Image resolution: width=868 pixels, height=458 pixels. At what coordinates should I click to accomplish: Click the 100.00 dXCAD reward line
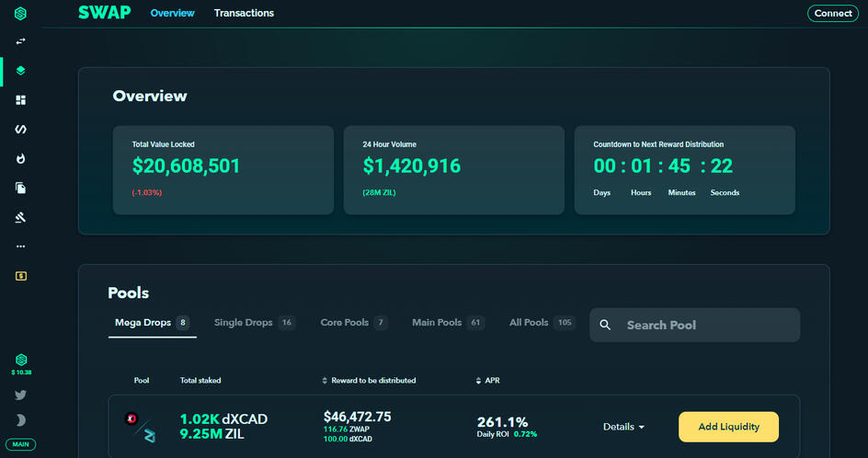(348, 440)
